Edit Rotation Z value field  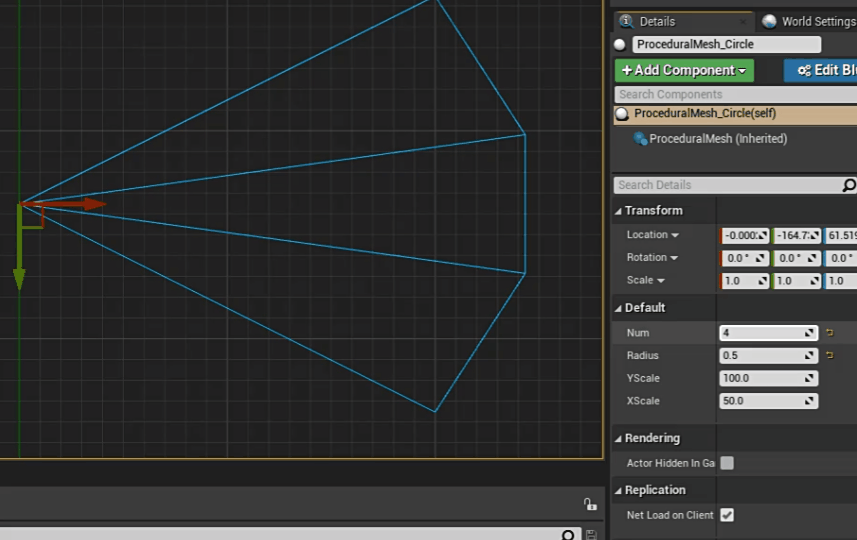pyautogui.click(x=841, y=258)
